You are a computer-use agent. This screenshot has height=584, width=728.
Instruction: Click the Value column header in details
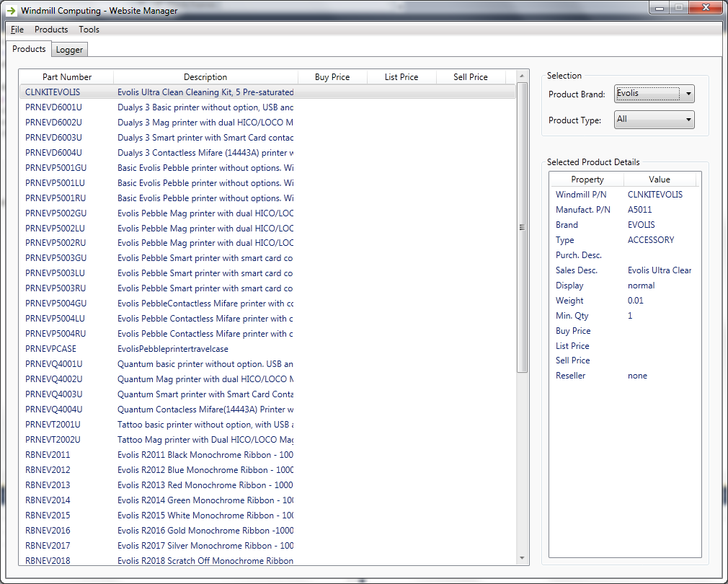pos(660,180)
